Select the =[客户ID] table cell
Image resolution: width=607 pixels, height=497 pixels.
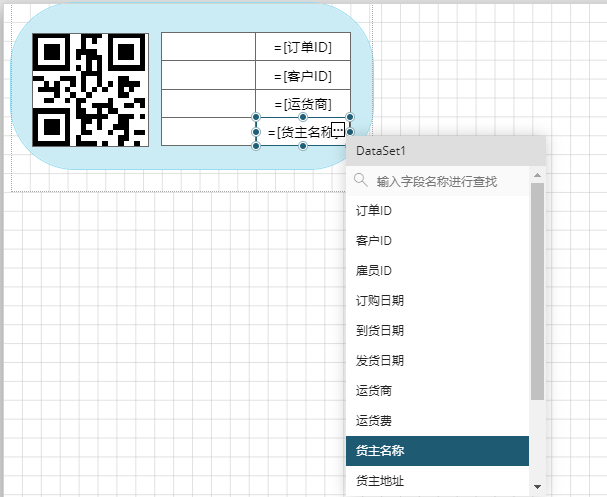[x=303, y=75]
